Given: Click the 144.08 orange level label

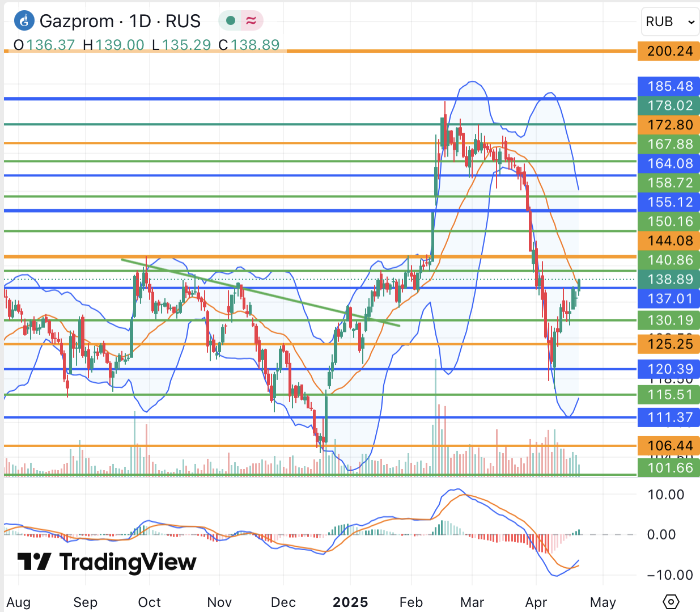Looking at the screenshot, I should click(x=669, y=240).
